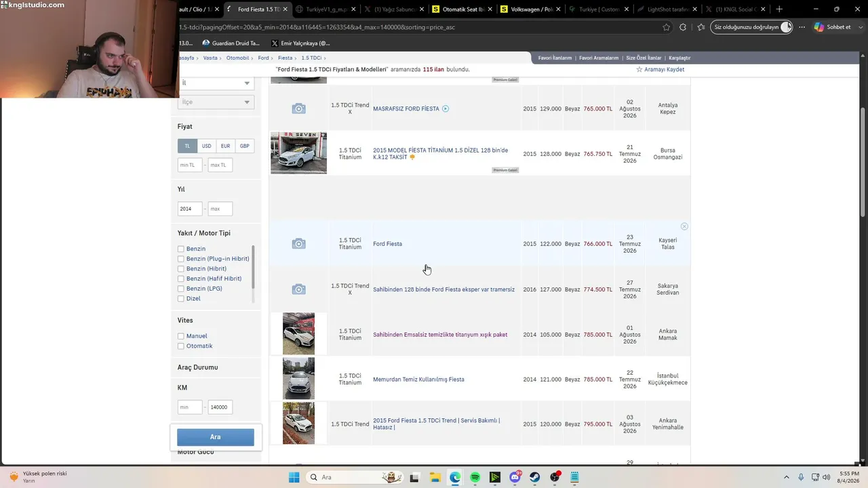The width and height of the screenshot is (868, 488).
Task: Click the play video icon next to MASRAFSIZ FORD FİESTA
Action: pyautogui.click(x=446, y=108)
